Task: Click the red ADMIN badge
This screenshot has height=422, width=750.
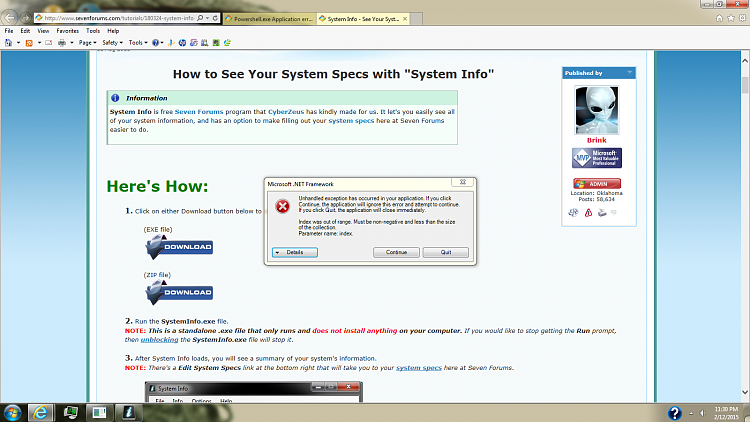Action: click(x=596, y=184)
